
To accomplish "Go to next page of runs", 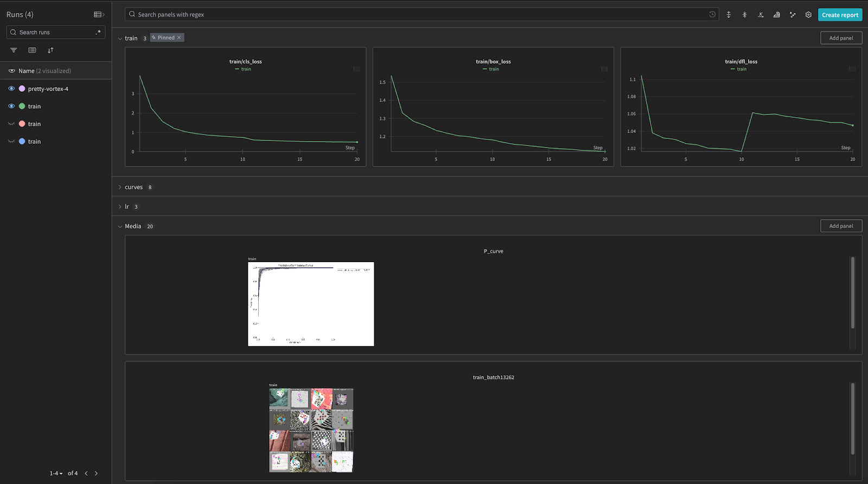I will (97, 473).
